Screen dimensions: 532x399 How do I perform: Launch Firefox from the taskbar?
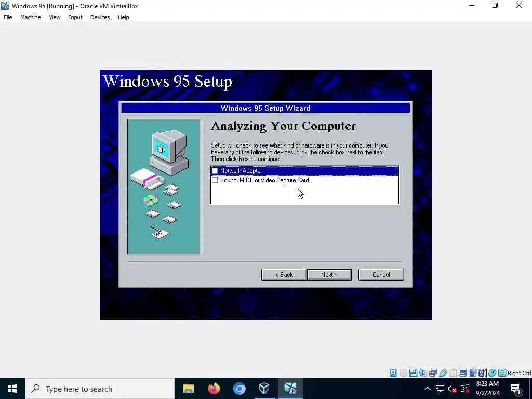coord(214,389)
